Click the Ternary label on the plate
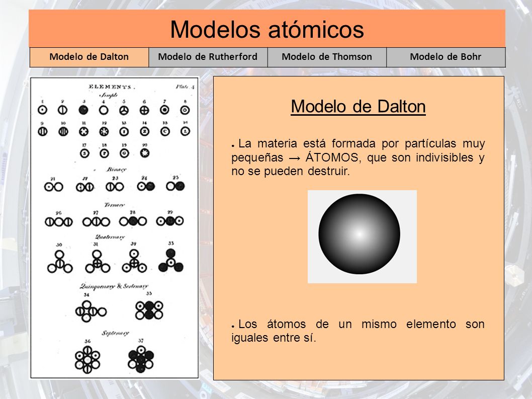This screenshot has width=532, height=399. click(114, 205)
